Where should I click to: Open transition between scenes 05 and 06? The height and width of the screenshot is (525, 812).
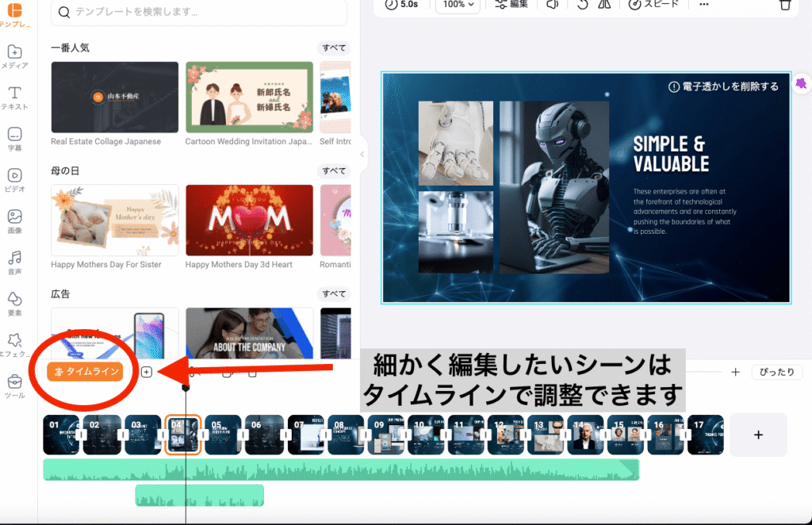tap(243, 435)
